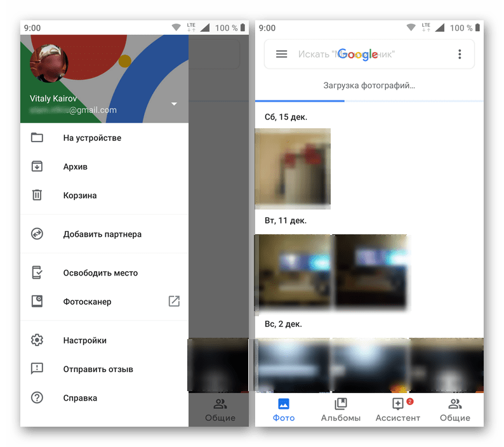Select На устройстве menu entry
This screenshot has height=447, width=504.
(x=104, y=138)
